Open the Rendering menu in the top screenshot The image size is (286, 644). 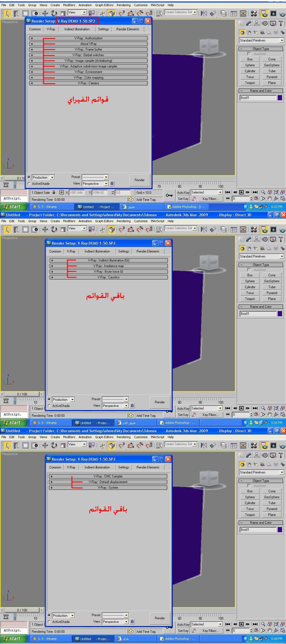click(x=124, y=5)
